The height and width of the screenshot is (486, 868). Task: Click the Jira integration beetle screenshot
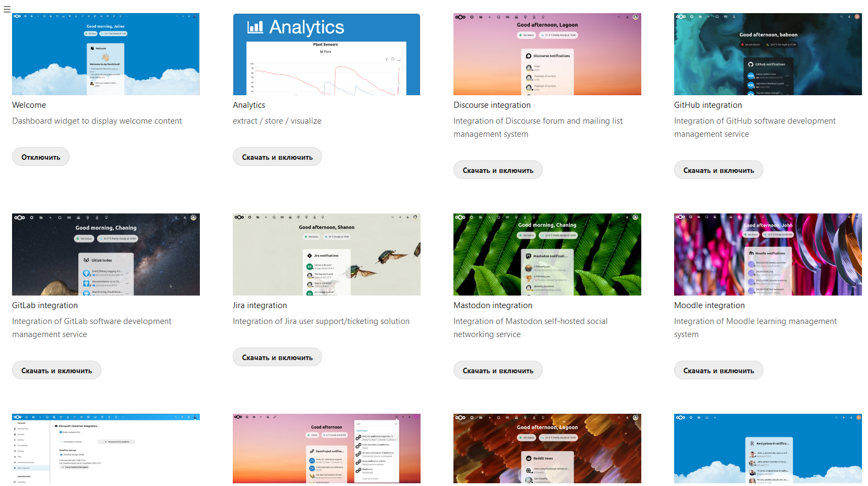coord(326,254)
